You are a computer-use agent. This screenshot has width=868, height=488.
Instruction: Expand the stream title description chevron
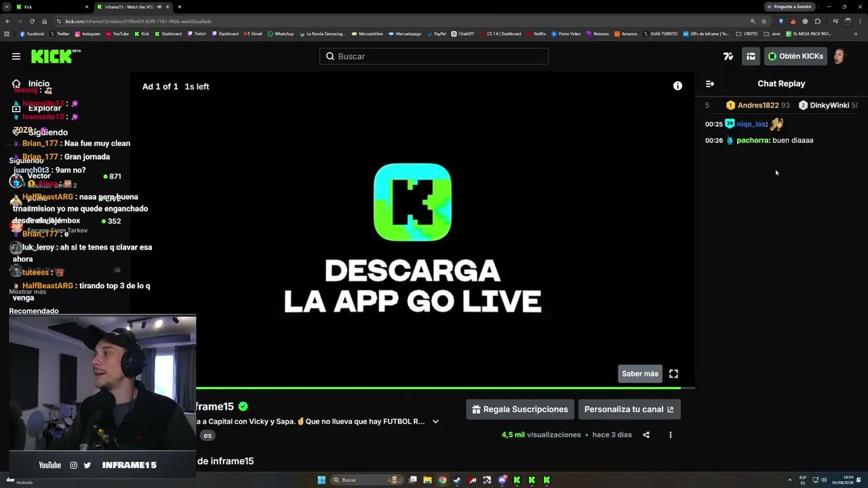(x=435, y=422)
